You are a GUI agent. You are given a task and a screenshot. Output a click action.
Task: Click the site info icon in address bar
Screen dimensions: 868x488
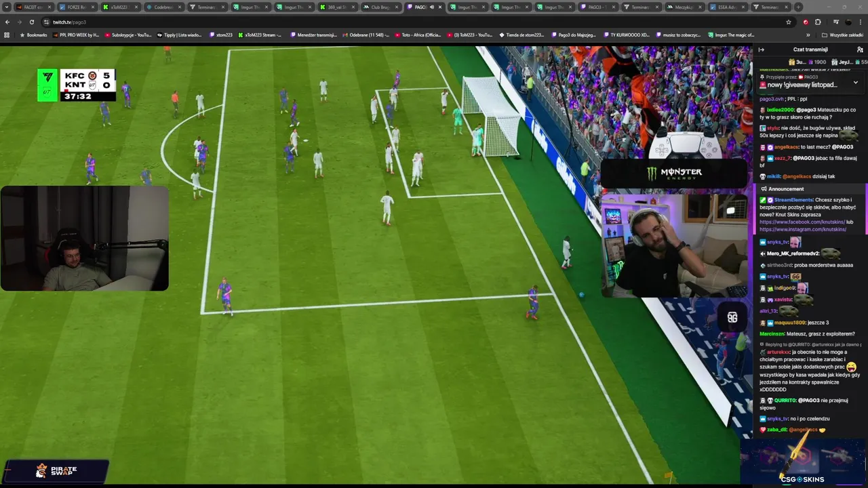pyautogui.click(x=46, y=22)
